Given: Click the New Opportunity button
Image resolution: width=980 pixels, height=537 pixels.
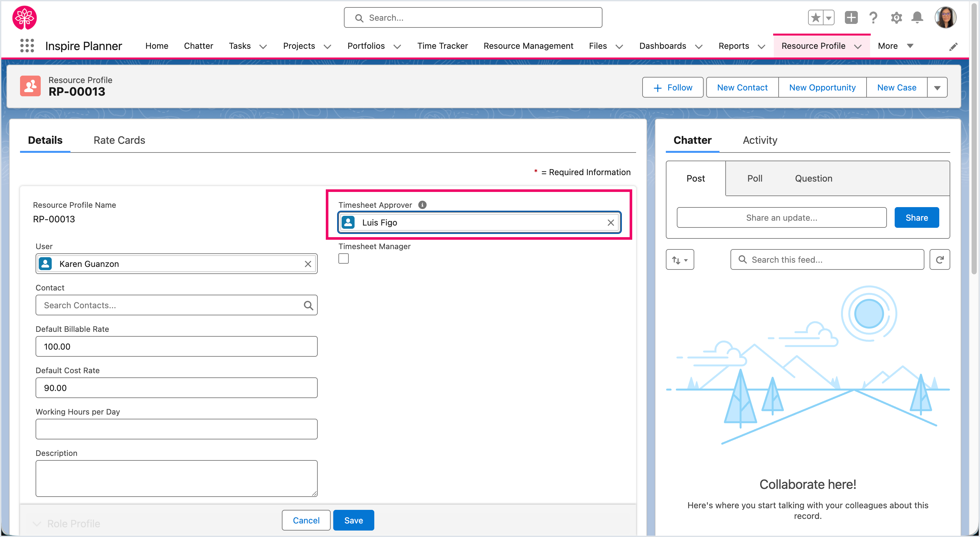Looking at the screenshot, I should [822, 88].
